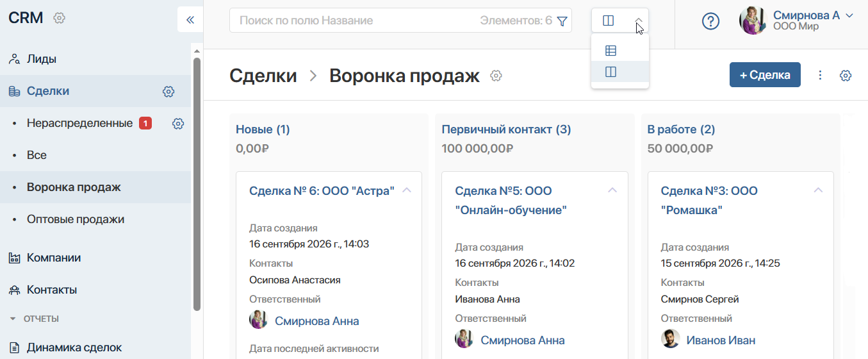Click red badge counter on Нераспределенные

[x=145, y=123]
